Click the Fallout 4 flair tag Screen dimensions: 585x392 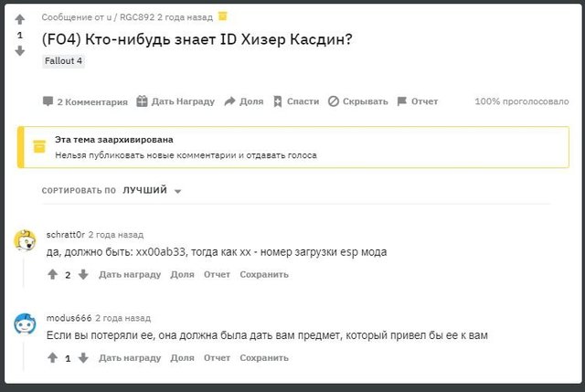point(63,60)
